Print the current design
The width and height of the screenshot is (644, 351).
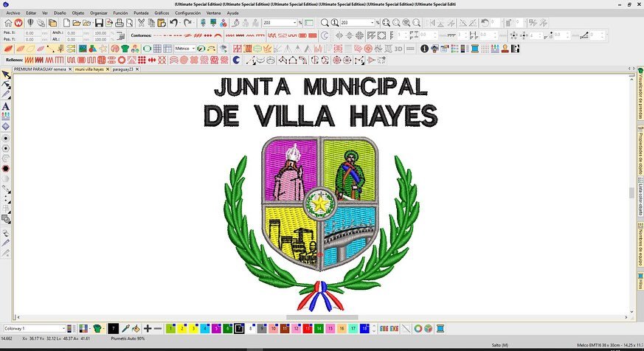click(x=119, y=23)
